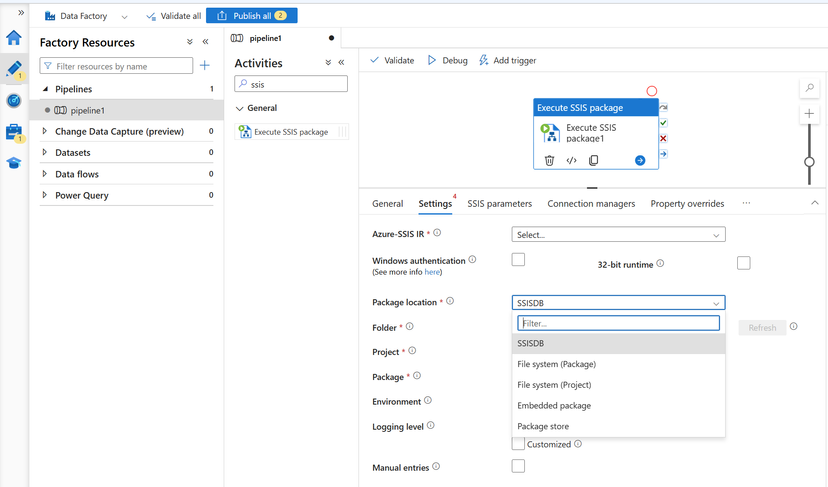
Task: View activity source code
Action: (571, 160)
